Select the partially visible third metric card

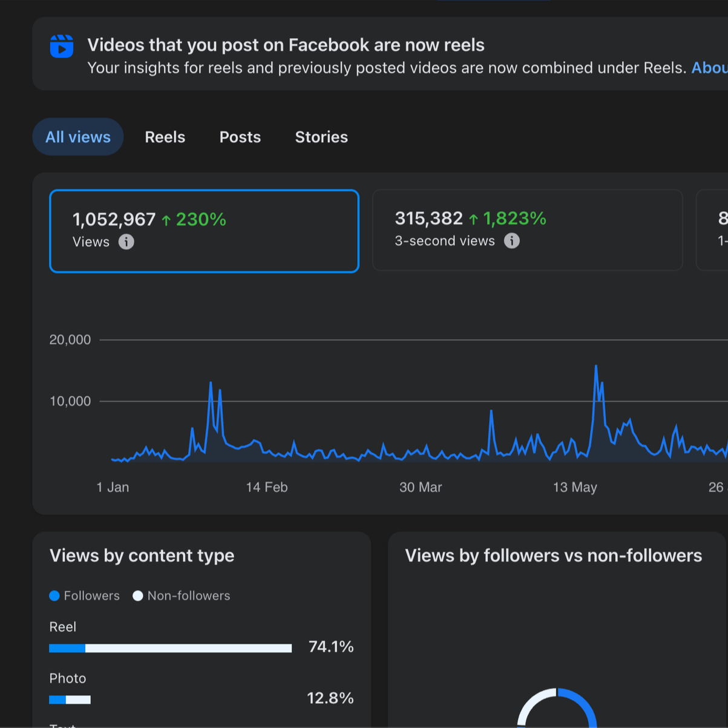tap(712, 230)
